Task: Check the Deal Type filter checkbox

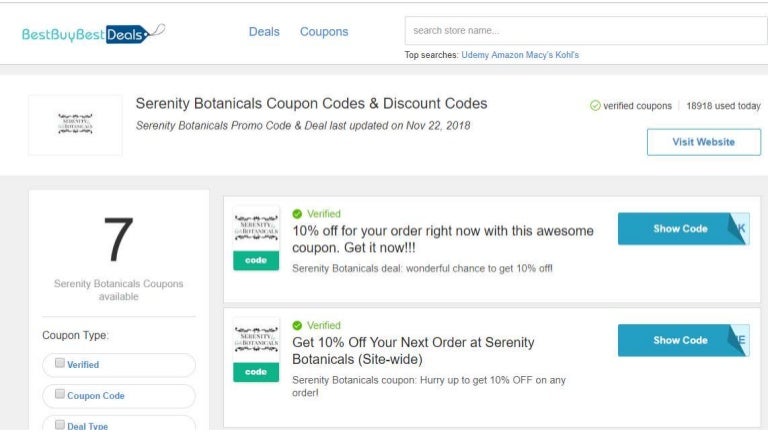Action: coord(60,425)
